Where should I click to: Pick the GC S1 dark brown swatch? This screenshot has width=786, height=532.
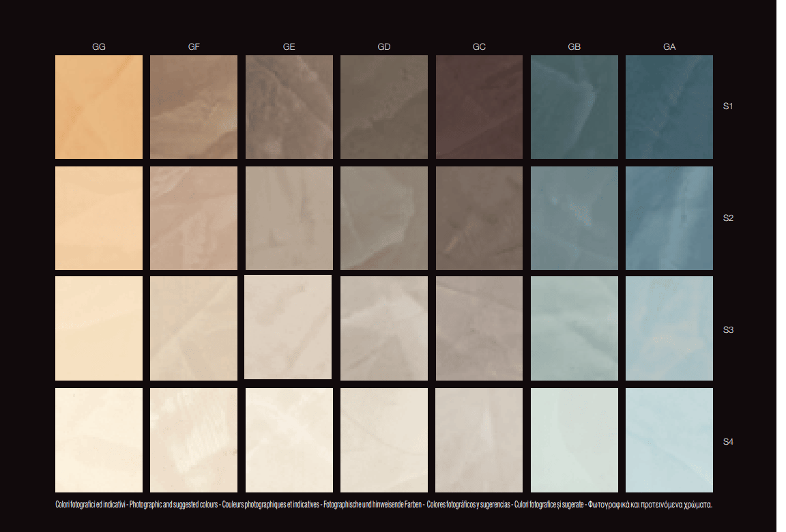(x=479, y=107)
